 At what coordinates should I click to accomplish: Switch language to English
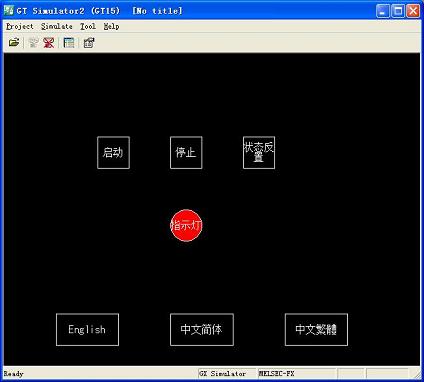87,330
